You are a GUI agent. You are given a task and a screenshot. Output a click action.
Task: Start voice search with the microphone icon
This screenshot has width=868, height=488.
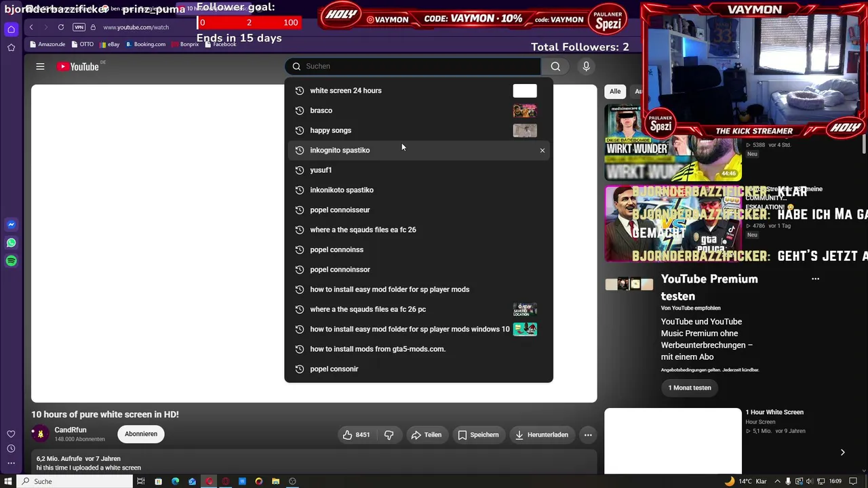point(587,66)
